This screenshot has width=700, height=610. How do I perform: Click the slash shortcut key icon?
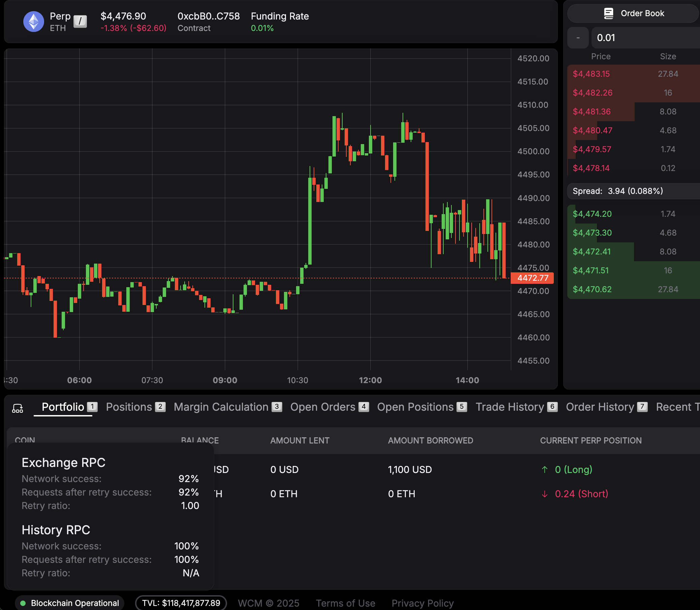(x=80, y=21)
